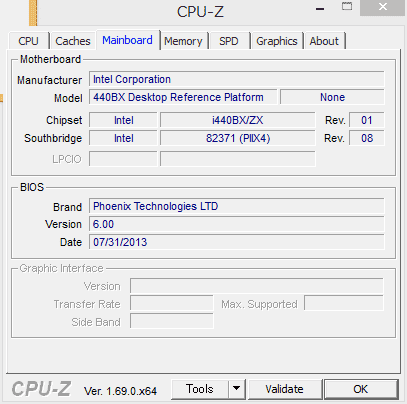Click the southbridge Rev. 08 value

(367, 138)
